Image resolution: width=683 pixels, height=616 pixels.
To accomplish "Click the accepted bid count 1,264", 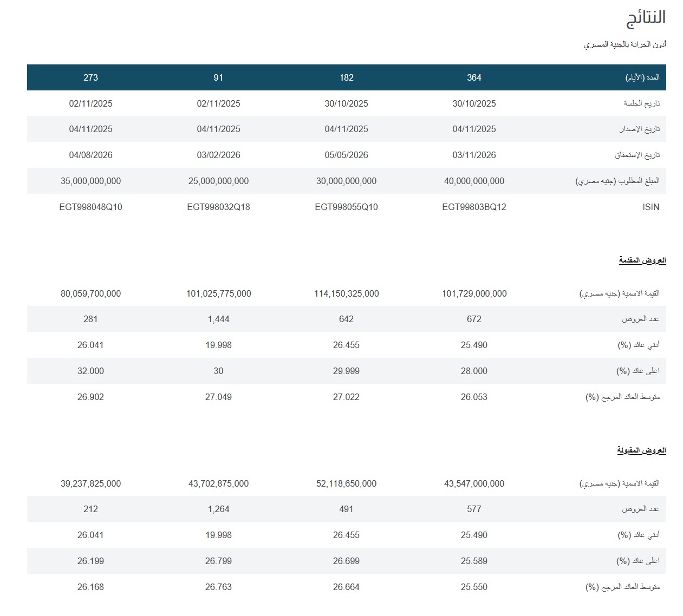I will (x=218, y=509).
